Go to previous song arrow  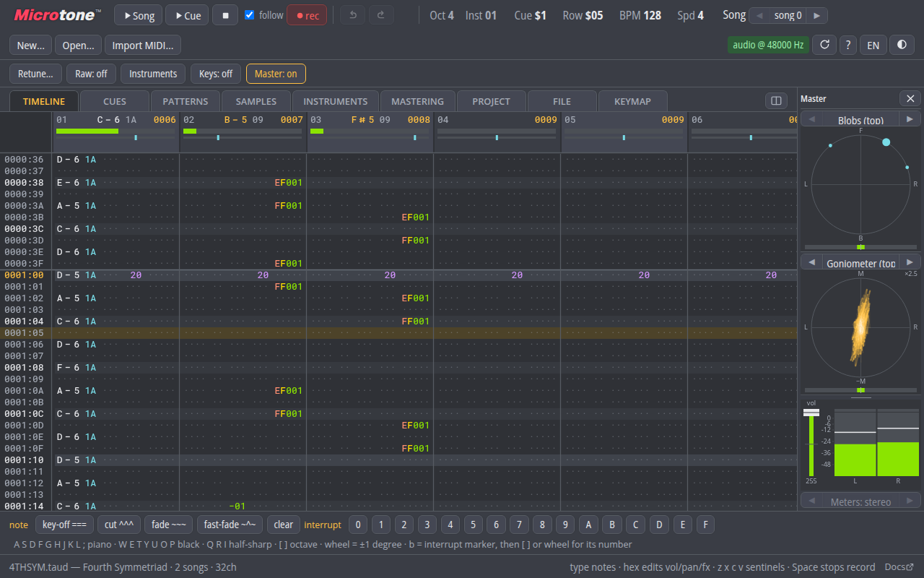[759, 15]
